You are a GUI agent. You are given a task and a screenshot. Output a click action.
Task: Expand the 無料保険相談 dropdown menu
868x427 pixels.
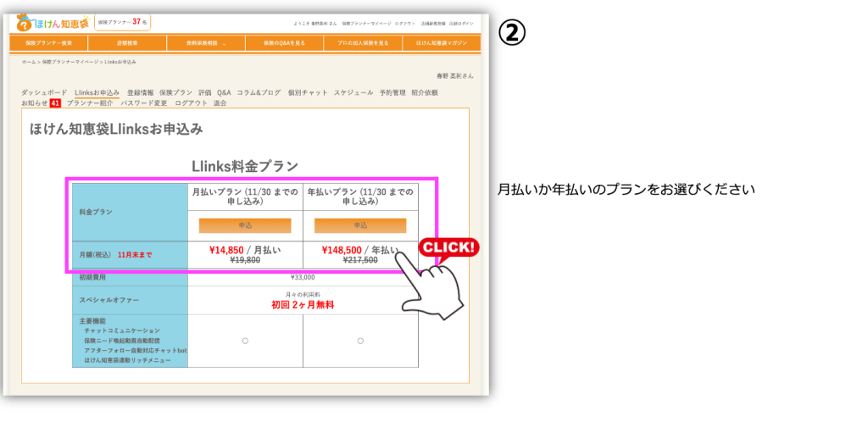coord(206,42)
